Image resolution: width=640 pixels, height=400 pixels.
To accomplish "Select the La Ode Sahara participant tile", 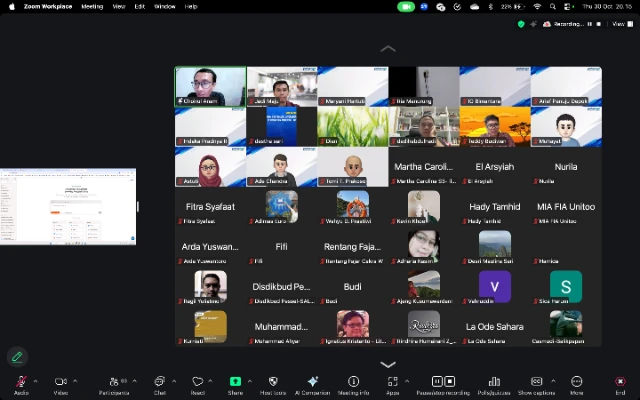I will [x=495, y=327].
